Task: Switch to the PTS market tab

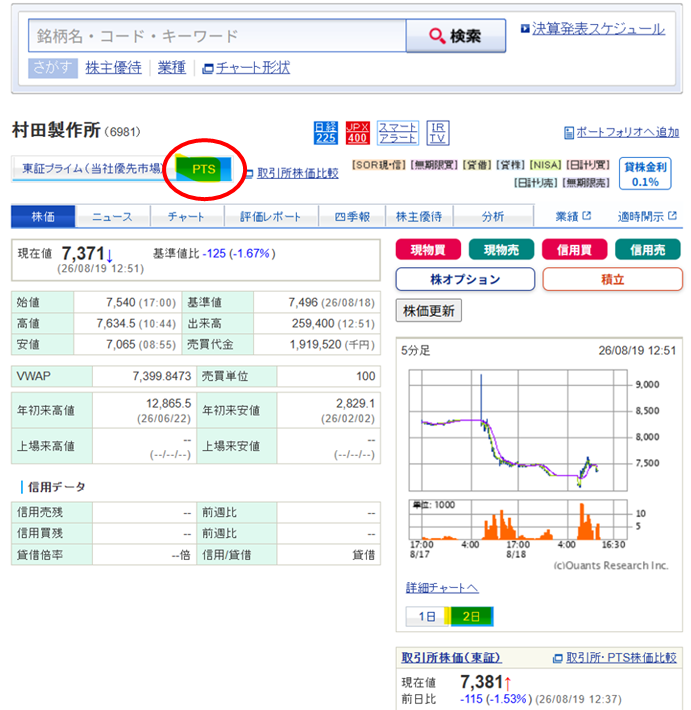Action: [x=204, y=169]
